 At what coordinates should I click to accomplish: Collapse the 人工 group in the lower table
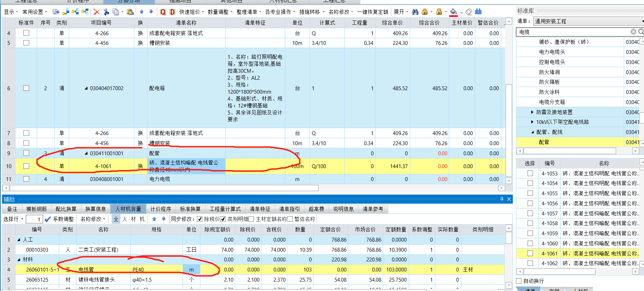click(x=19, y=239)
